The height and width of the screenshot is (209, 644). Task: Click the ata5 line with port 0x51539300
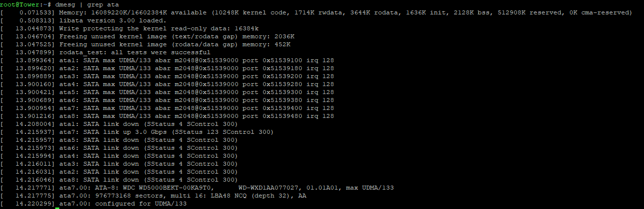tap(167, 92)
